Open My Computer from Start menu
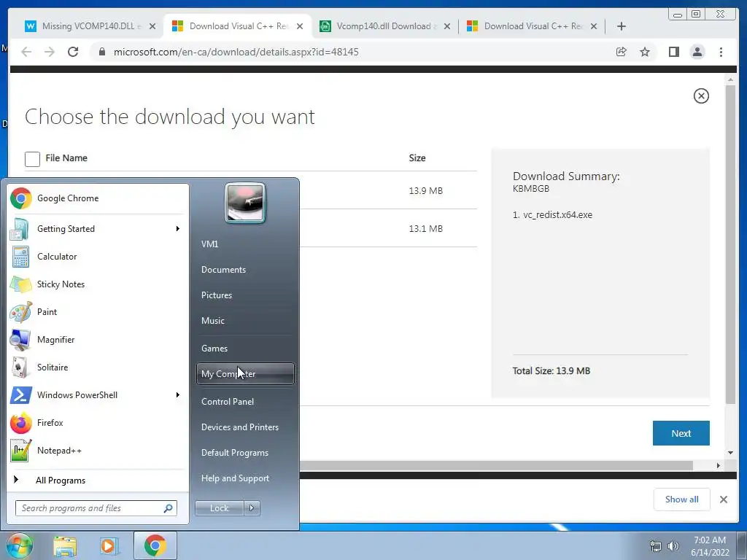Viewport: 747px width, 560px height. pyautogui.click(x=245, y=374)
